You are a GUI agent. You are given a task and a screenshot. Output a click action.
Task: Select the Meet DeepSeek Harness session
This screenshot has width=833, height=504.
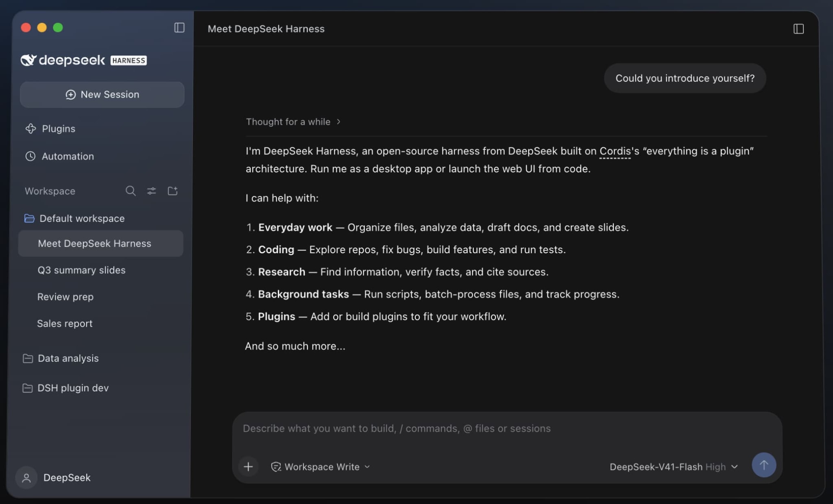tap(101, 243)
